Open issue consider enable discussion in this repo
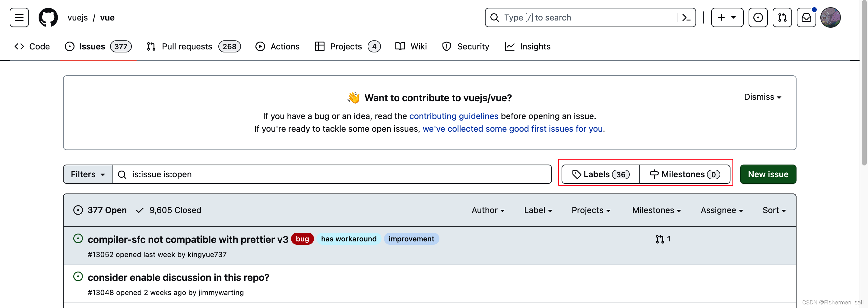 pos(179,277)
